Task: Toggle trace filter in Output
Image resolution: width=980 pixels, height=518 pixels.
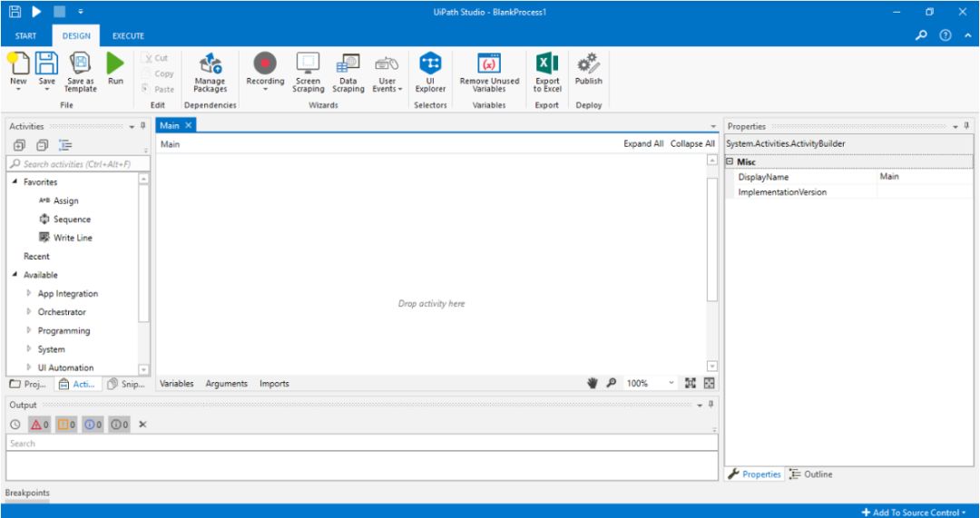Action: coord(120,425)
